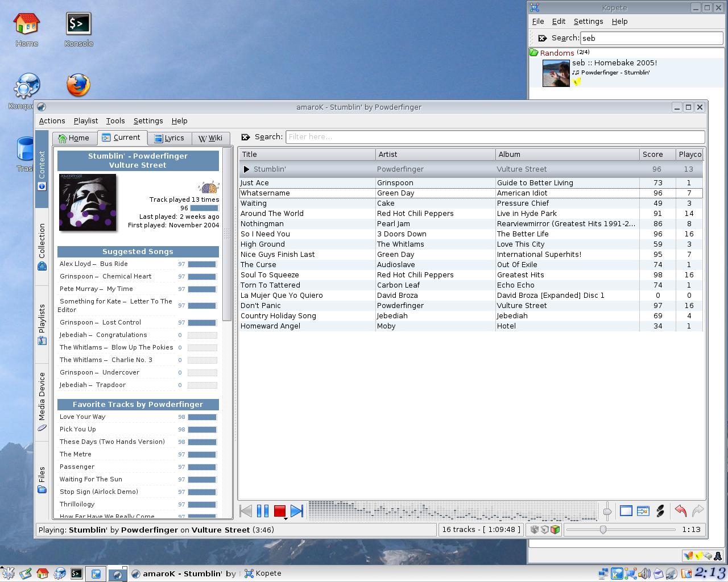Click the AIM running man icon in Kopete
The width and height of the screenshot is (728, 582).
pyautogui.click(x=718, y=556)
